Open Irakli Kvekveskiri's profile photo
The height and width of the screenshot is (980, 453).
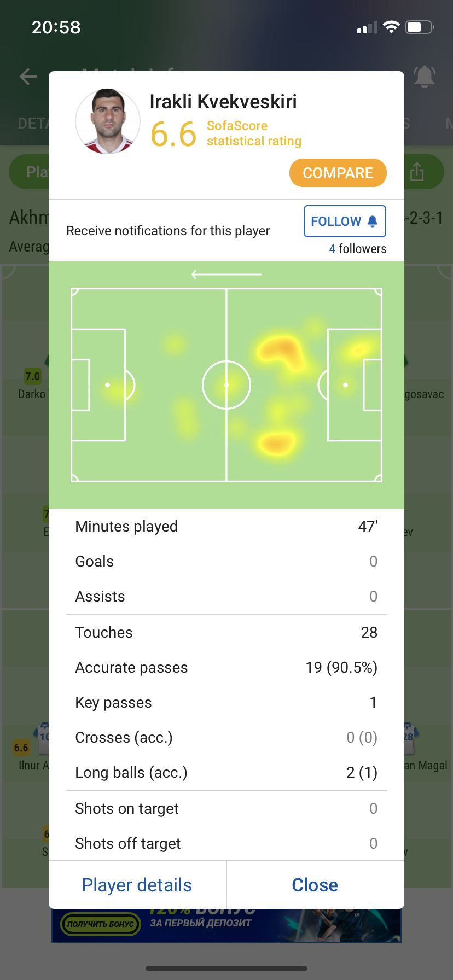[108, 121]
